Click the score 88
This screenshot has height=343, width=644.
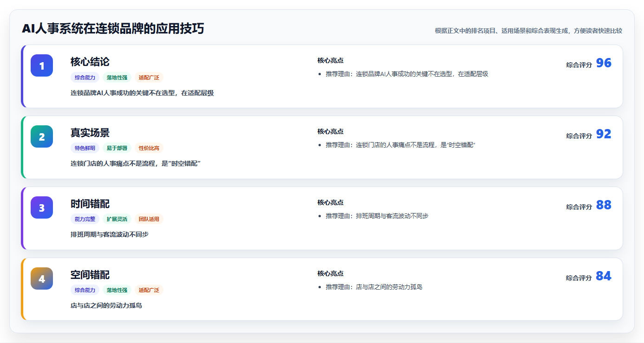point(604,205)
